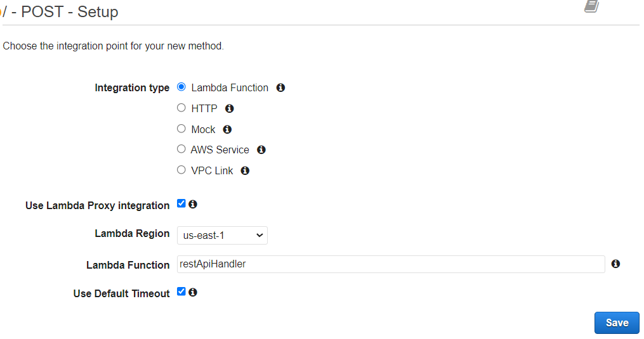Uncheck Use Lambda Proxy integration checkbox

click(x=181, y=203)
